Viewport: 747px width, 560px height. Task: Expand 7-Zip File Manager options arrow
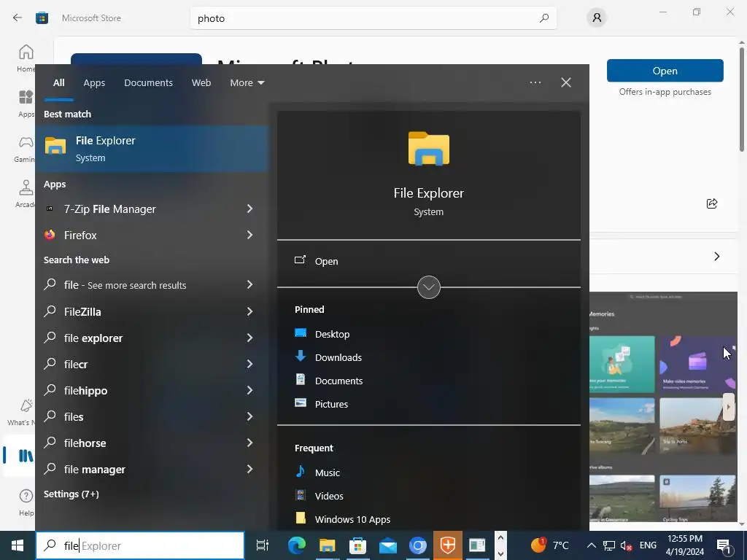click(249, 209)
